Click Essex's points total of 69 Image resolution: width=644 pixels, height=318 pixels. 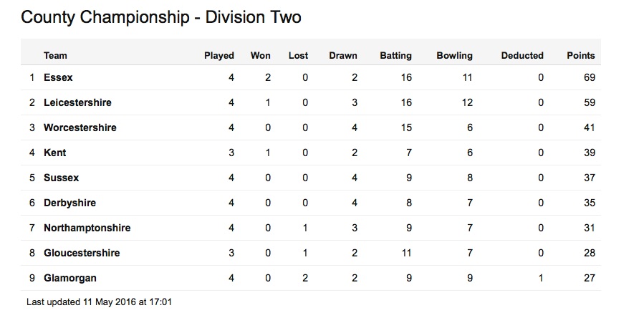click(590, 77)
